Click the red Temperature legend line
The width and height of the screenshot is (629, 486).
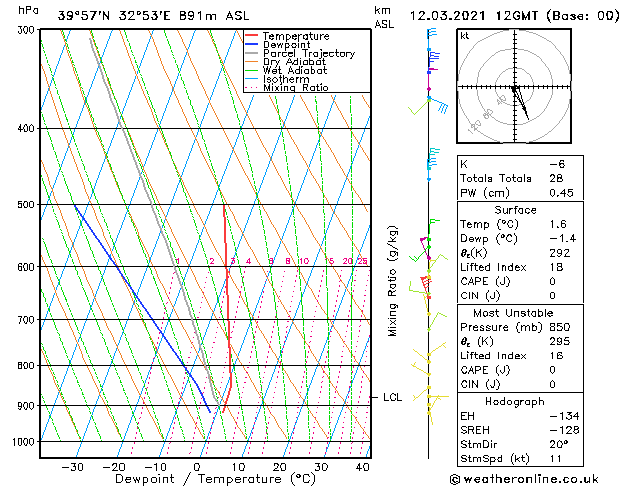point(251,36)
